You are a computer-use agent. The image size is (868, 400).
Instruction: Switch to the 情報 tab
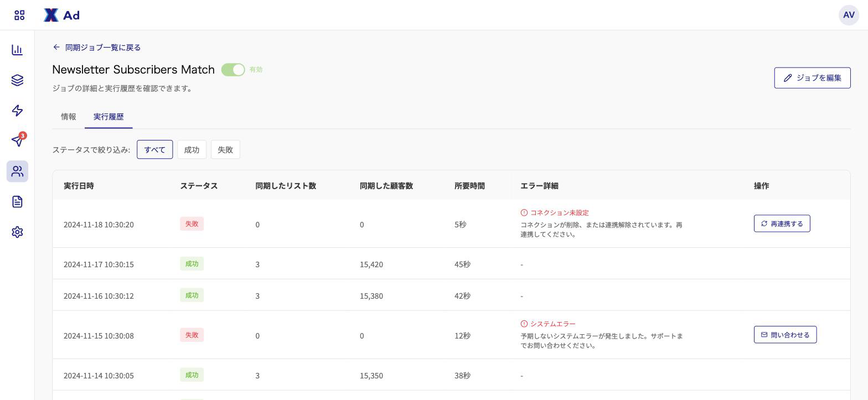coord(69,117)
